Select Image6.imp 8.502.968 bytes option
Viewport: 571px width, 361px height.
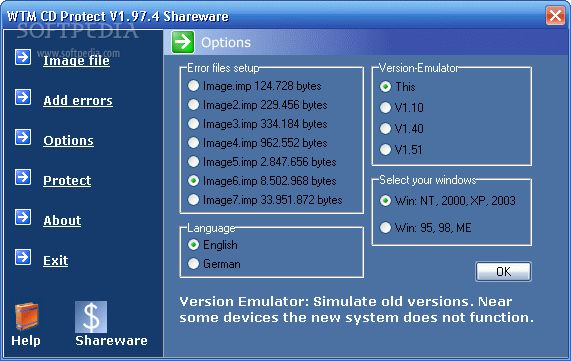[262, 181]
